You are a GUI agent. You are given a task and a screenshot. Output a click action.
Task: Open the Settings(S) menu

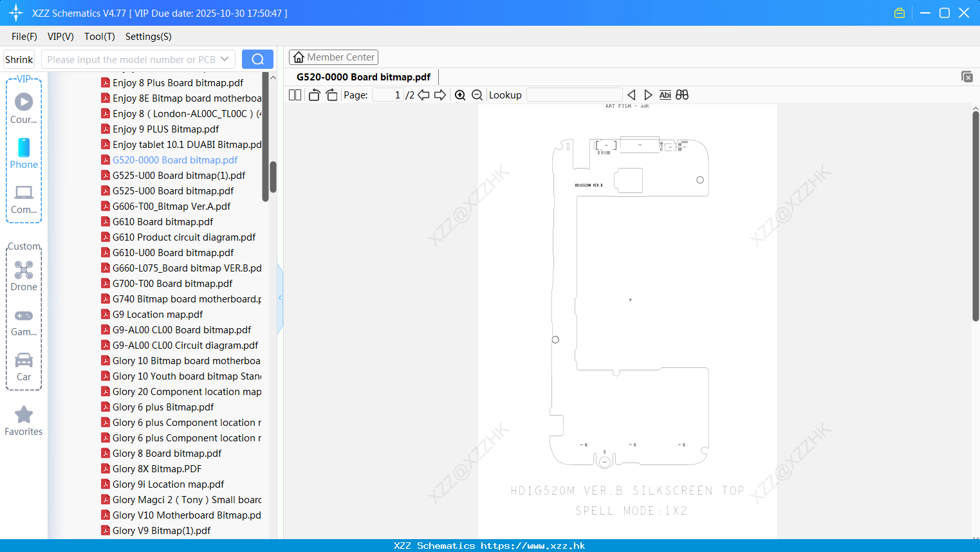coord(149,37)
